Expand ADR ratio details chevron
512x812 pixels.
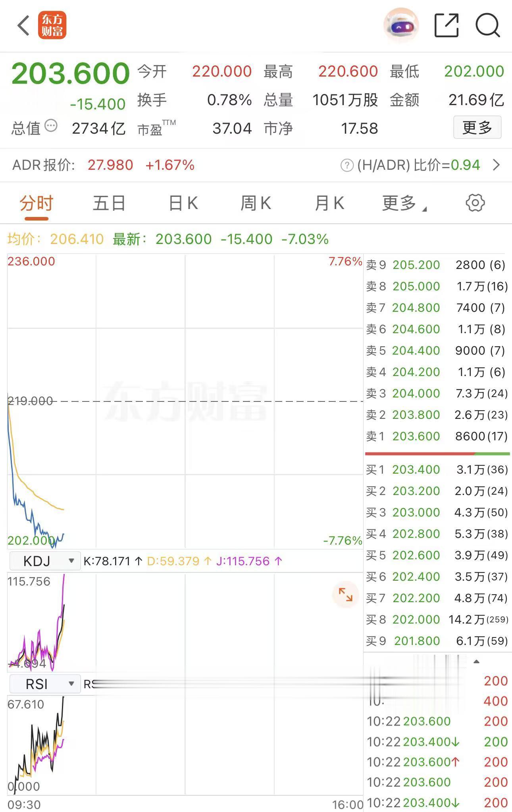pyautogui.click(x=496, y=165)
